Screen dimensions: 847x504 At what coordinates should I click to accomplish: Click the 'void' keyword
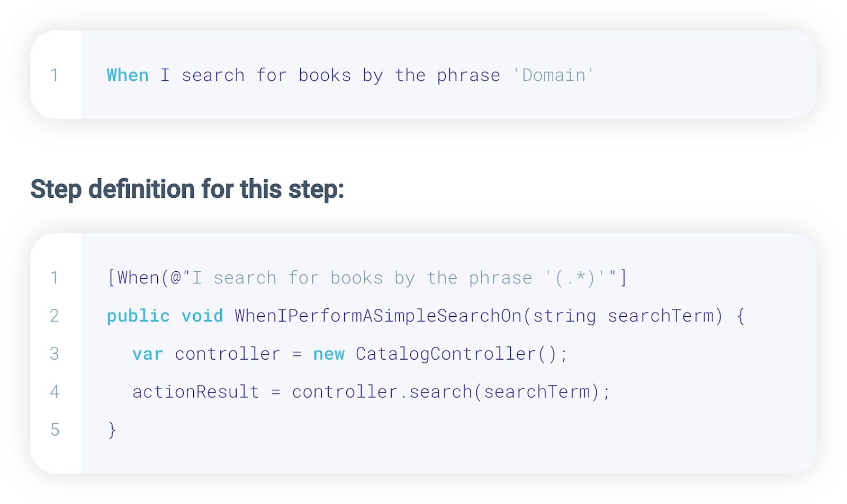coord(202,316)
